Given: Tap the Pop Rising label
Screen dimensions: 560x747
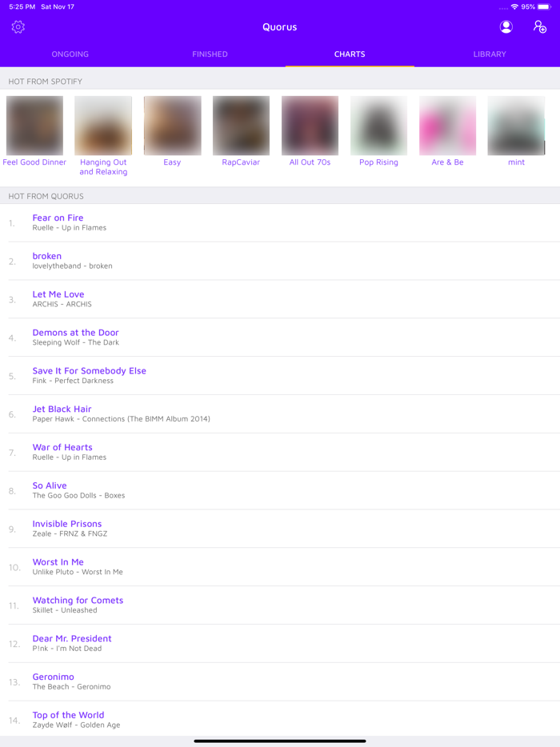Looking at the screenshot, I should point(378,162).
